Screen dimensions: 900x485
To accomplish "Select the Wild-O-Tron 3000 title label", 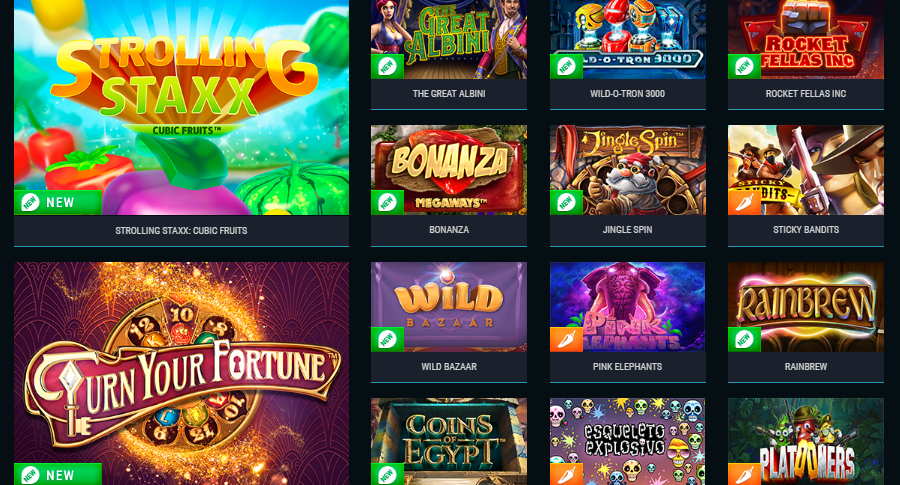I will point(627,94).
